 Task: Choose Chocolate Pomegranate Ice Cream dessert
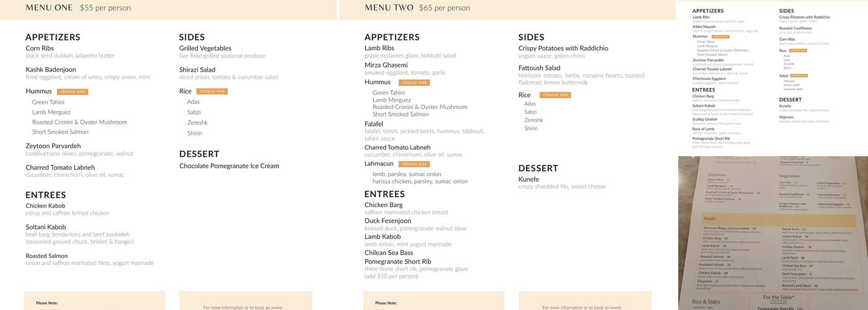click(229, 166)
